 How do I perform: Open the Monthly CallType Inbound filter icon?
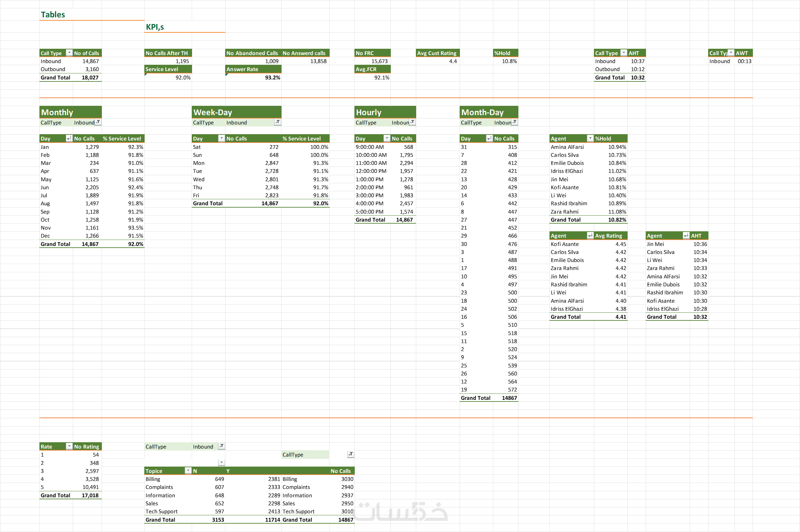(98, 122)
